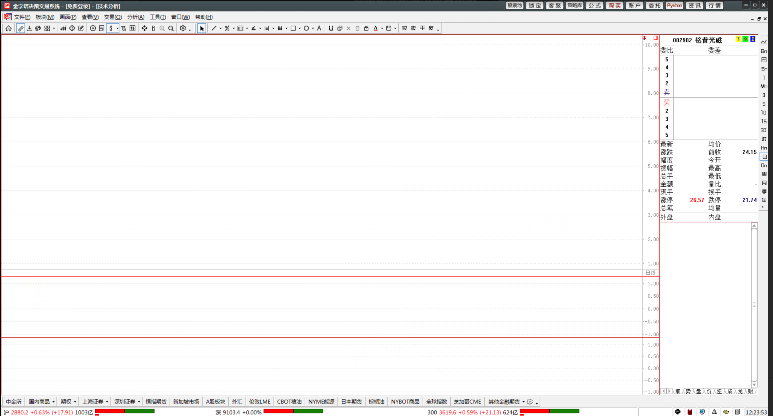Switch to the 外汇 tab
Screen dimensions: 773x416
coord(237,402)
